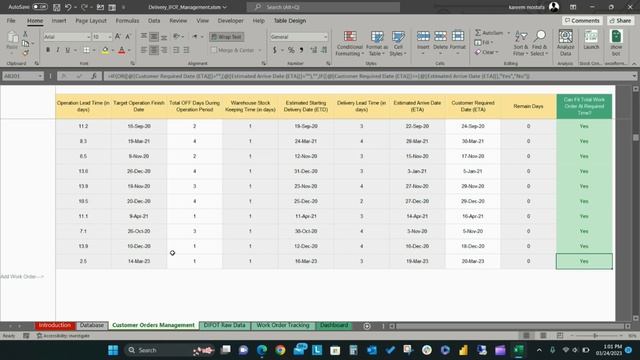Click the Cut scissors icon

(x=25, y=34)
